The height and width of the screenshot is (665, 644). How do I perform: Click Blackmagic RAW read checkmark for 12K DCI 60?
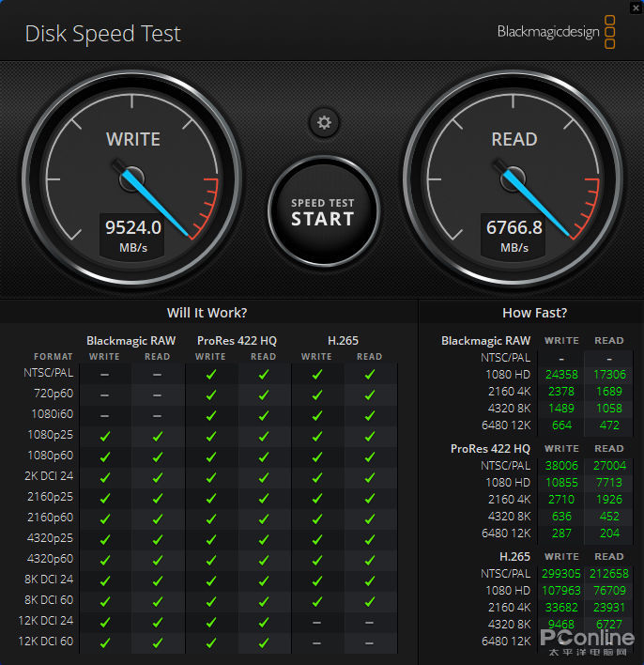click(x=158, y=642)
